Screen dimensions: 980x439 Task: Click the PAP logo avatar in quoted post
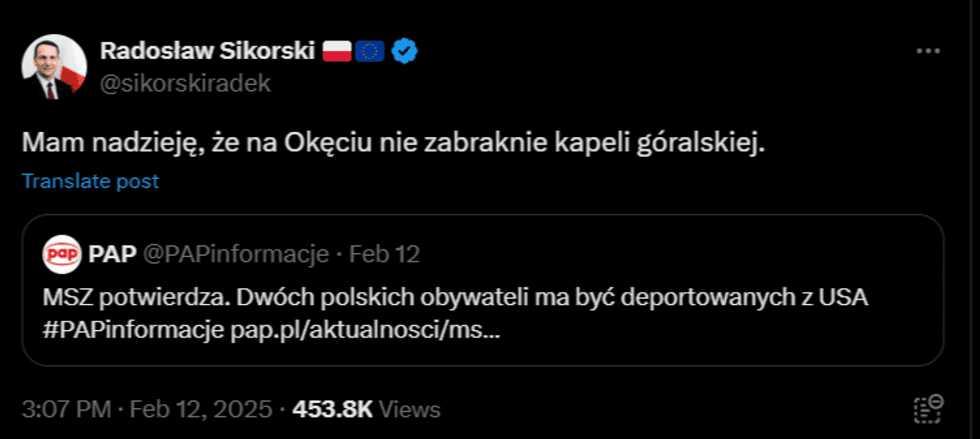click(x=62, y=254)
